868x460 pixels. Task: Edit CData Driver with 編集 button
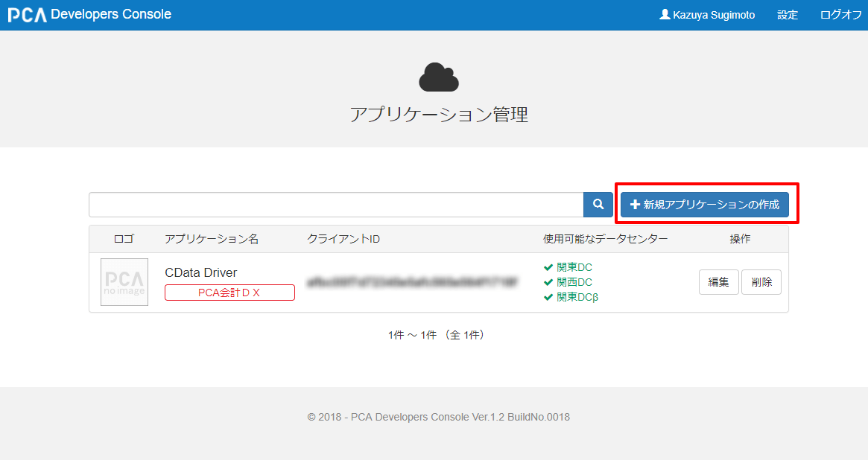718,282
